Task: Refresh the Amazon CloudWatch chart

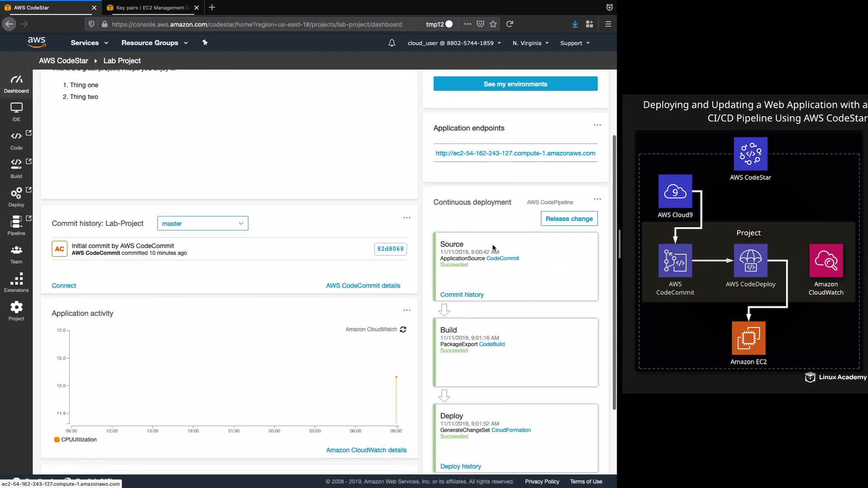Action: pos(403,329)
